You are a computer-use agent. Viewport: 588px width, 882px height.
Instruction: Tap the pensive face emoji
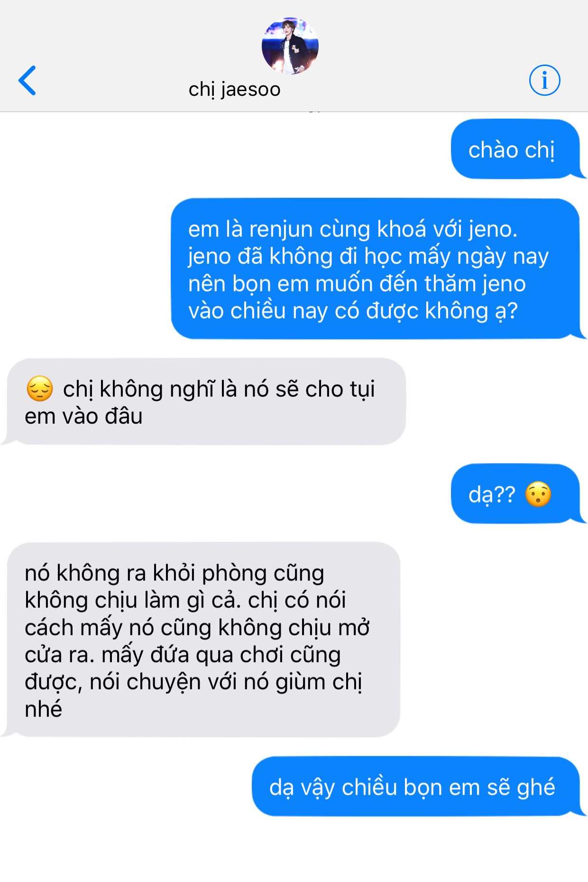[40, 389]
